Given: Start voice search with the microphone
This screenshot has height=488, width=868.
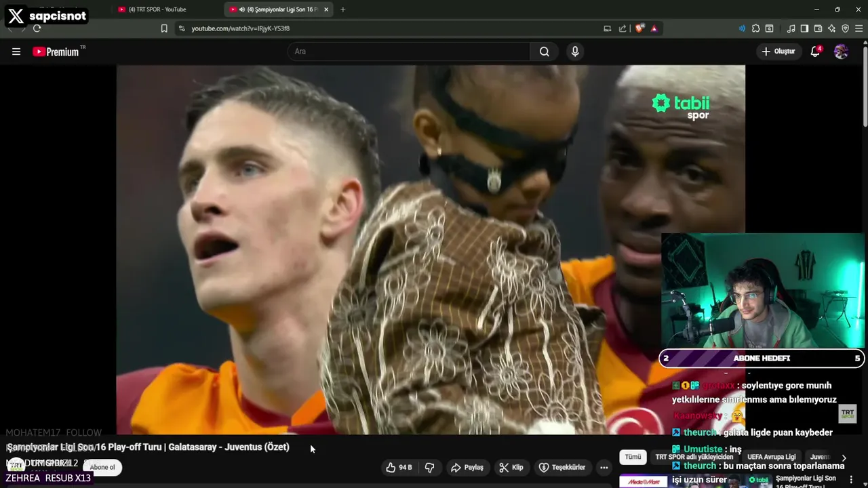Looking at the screenshot, I should 575,52.
